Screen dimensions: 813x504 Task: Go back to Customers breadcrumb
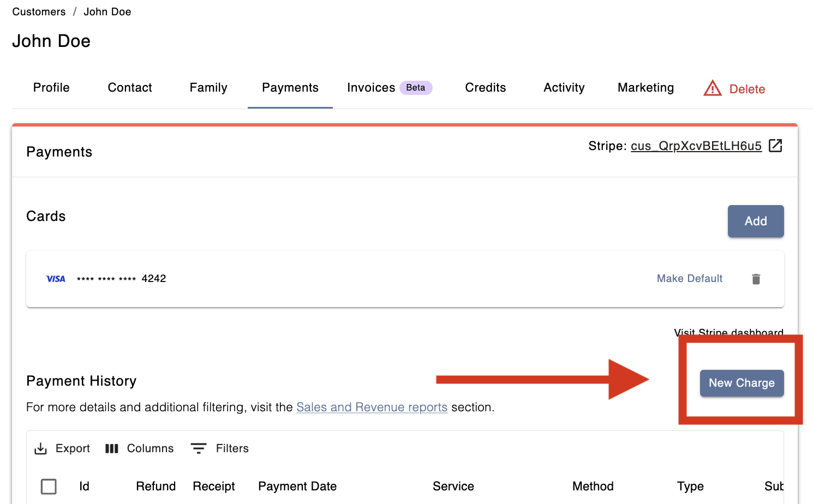[39, 12]
